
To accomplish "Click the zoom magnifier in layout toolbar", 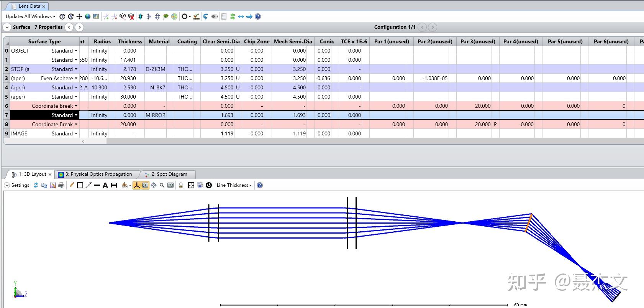I will click(x=162, y=185).
